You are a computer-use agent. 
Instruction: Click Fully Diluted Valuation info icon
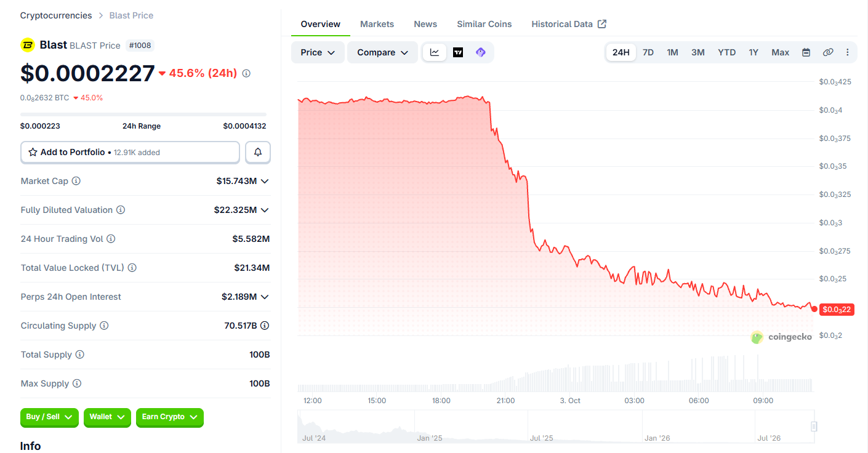point(121,210)
